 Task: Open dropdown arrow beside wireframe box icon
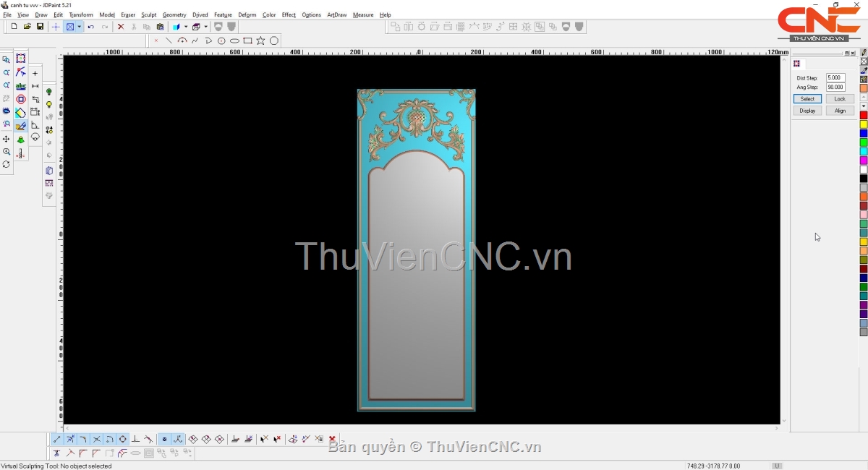point(206,27)
